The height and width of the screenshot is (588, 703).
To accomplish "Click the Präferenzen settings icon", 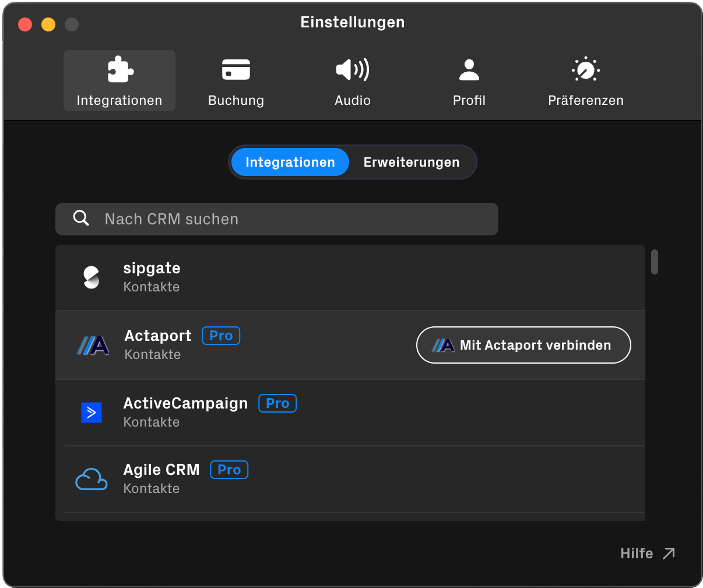I will pos(585,69).
